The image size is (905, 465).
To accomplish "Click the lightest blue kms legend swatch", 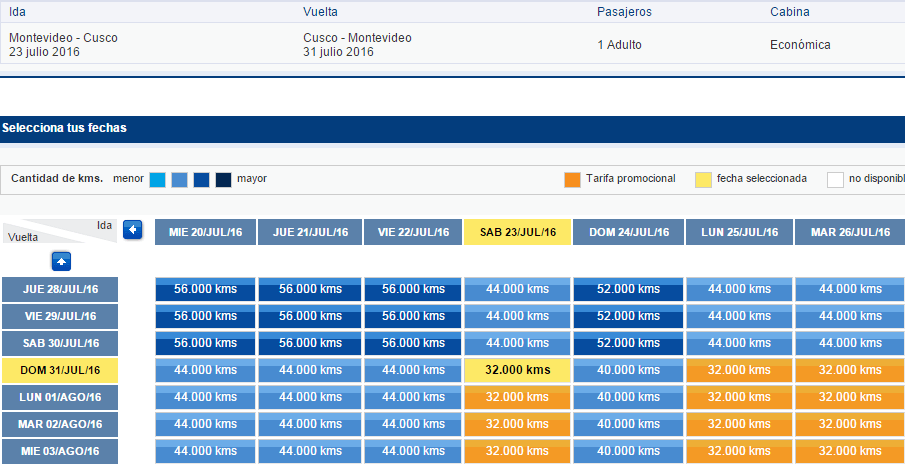I will (x=158, y=180).
